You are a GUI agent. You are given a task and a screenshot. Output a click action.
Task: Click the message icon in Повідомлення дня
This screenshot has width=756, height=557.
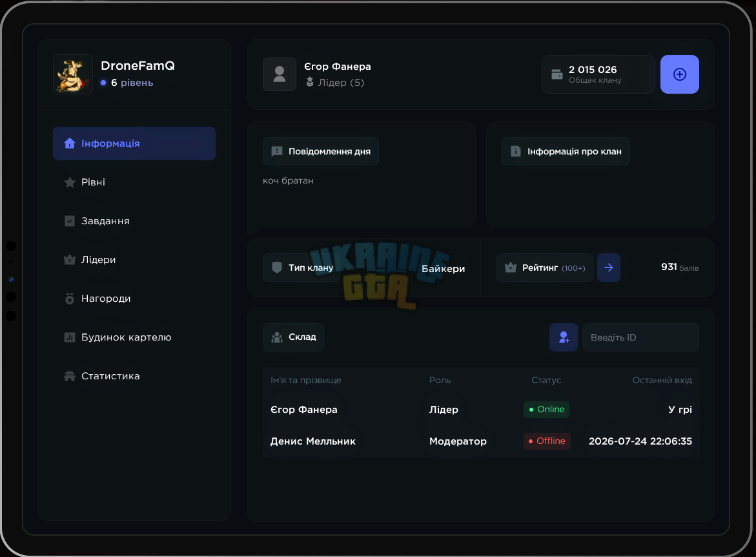pyautogui.click(x=277, y=152)
